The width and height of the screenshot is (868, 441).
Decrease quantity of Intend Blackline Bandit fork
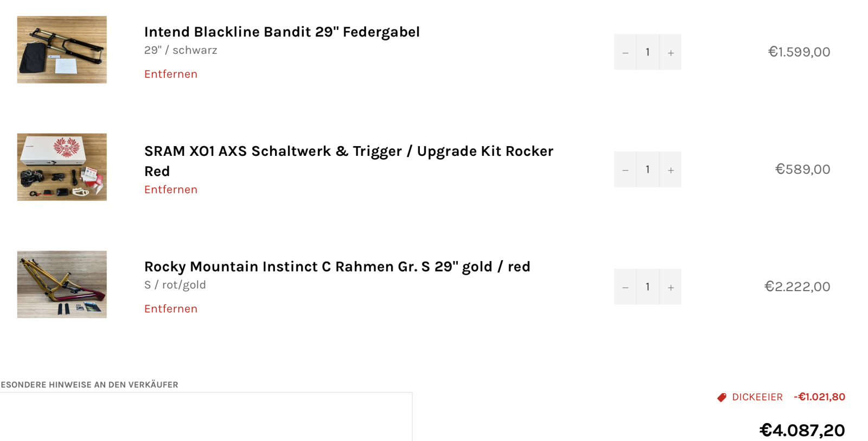point(625,52)
